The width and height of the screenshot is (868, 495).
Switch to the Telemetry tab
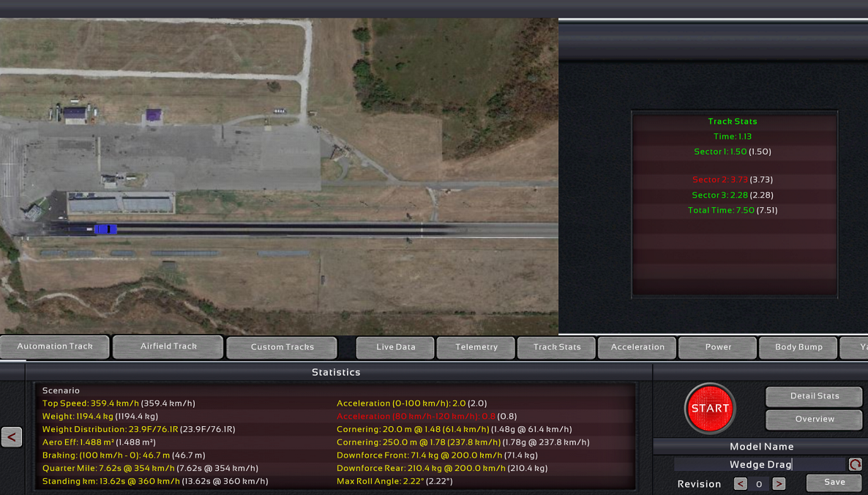point(476,347)
